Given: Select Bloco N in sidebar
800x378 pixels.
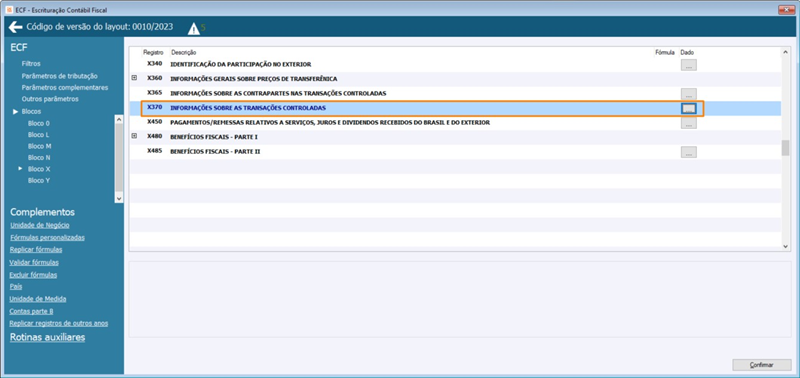Looking at the screenshot, I should (39, 158).
